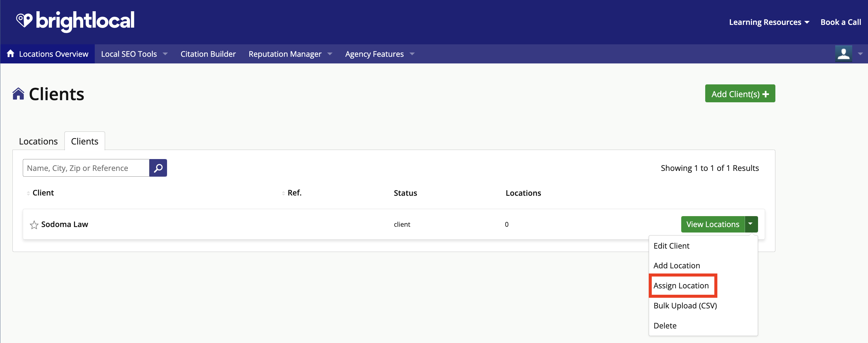
Task: Open the Sodoma Law client name
Action: click(x=64, y=224)
